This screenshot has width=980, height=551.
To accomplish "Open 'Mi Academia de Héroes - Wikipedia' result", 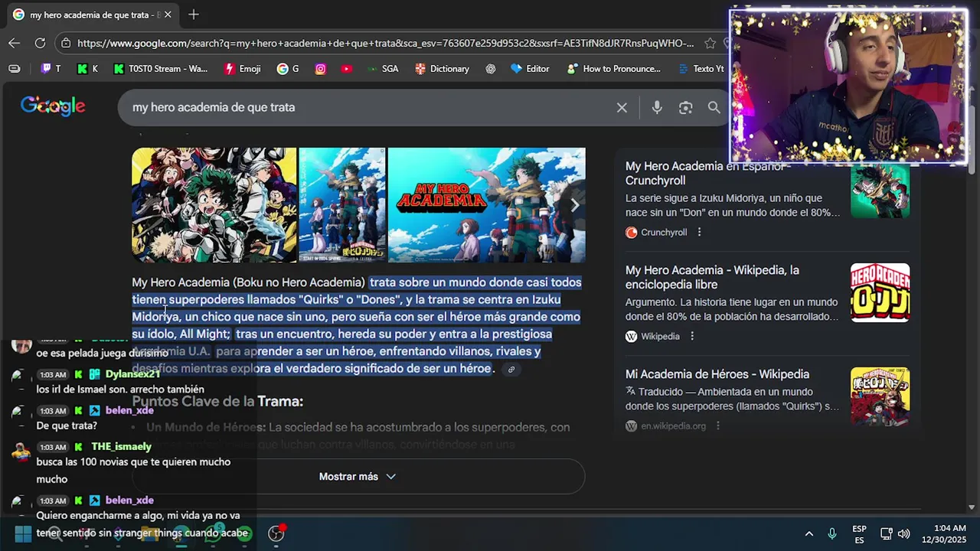I will coord(717,374).
